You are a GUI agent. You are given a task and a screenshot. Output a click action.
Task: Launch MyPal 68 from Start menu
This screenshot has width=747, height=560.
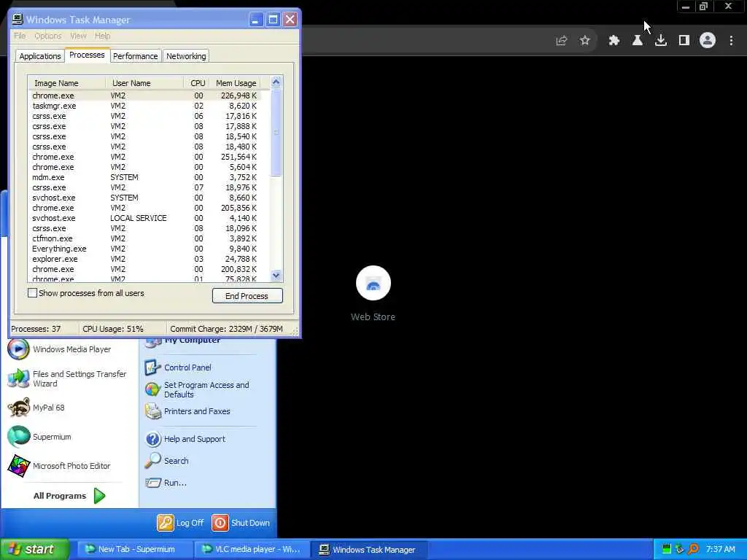(x=36, y=408)
